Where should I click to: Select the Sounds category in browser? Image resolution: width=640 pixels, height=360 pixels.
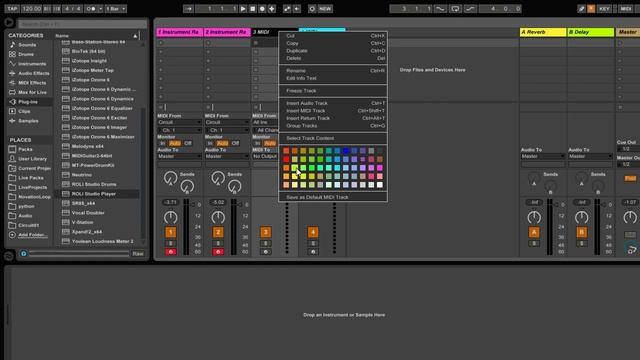tap(27, 45)
